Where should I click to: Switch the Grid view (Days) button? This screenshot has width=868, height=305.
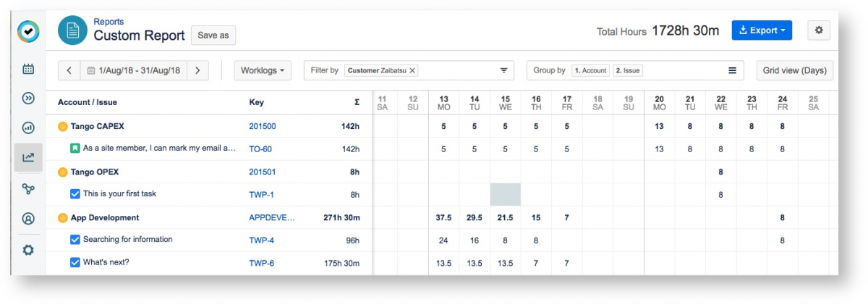click(795, 70)
